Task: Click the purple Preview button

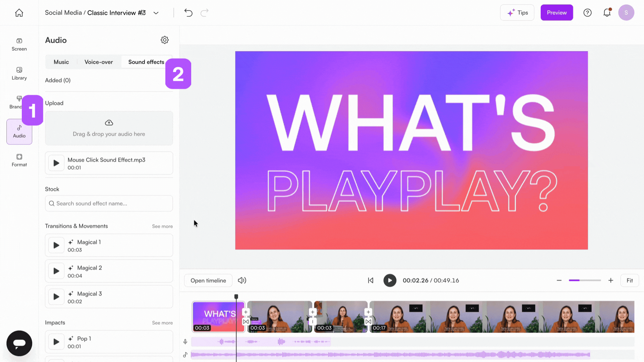Action: [556, 13]
